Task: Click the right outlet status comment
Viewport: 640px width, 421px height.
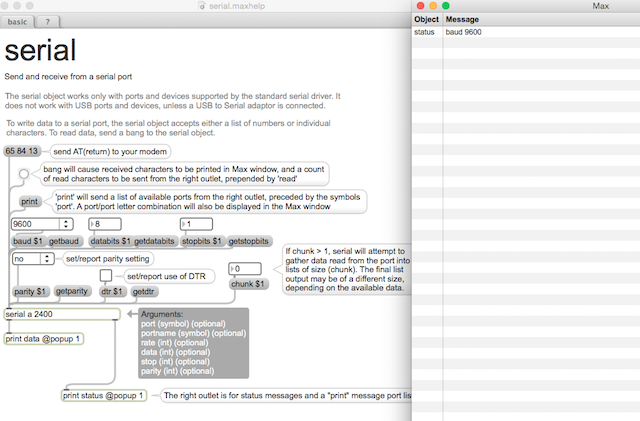Action: pyautogui.click(x=287, y=396)
